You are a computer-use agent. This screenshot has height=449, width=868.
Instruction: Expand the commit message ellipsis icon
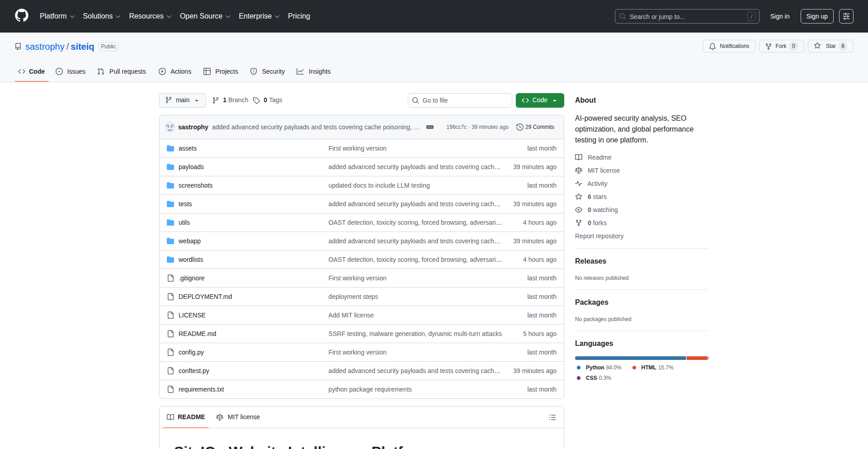coord(430,127)
